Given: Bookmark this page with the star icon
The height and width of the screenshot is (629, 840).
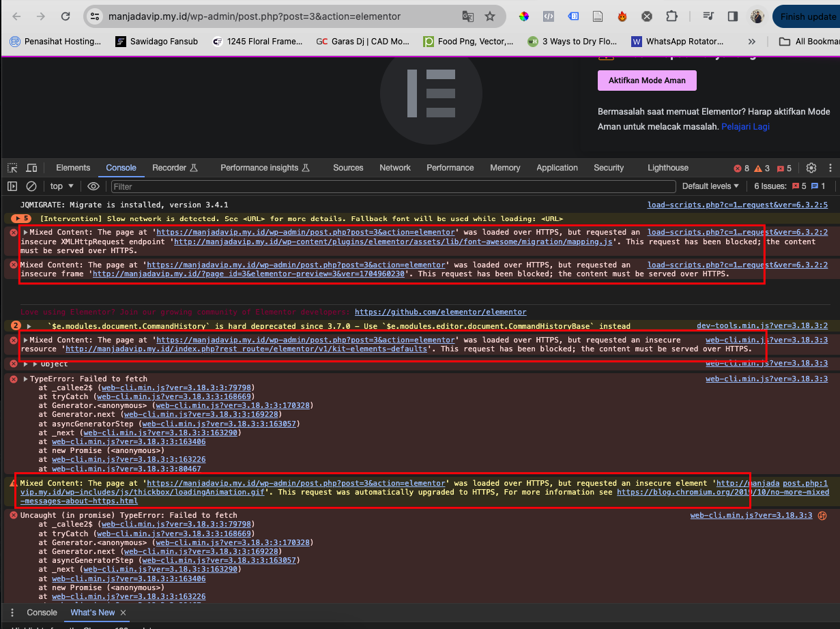Looking at the screenshot, I should (x=490, y=16).
